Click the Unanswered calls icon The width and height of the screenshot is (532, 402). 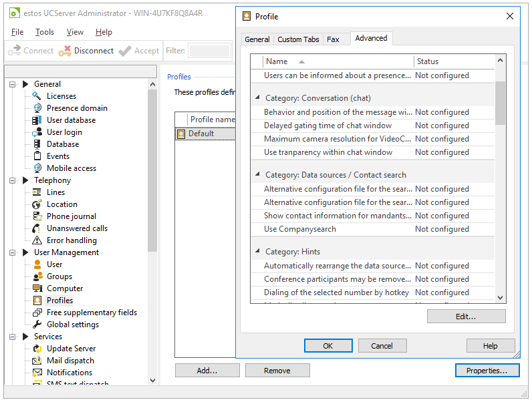point(37,228)
